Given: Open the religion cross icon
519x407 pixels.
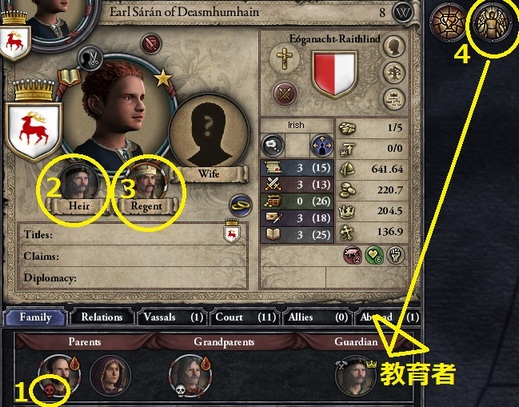Looking at the screenshot, I should pos(284,58).
